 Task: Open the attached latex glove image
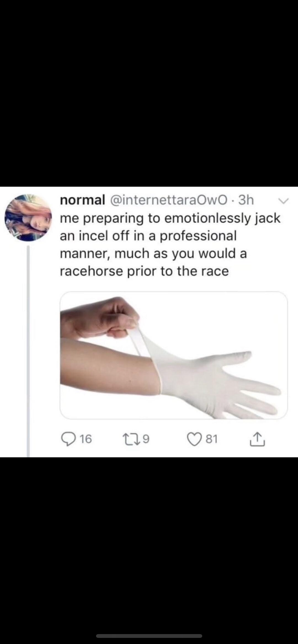click(174, 355)
